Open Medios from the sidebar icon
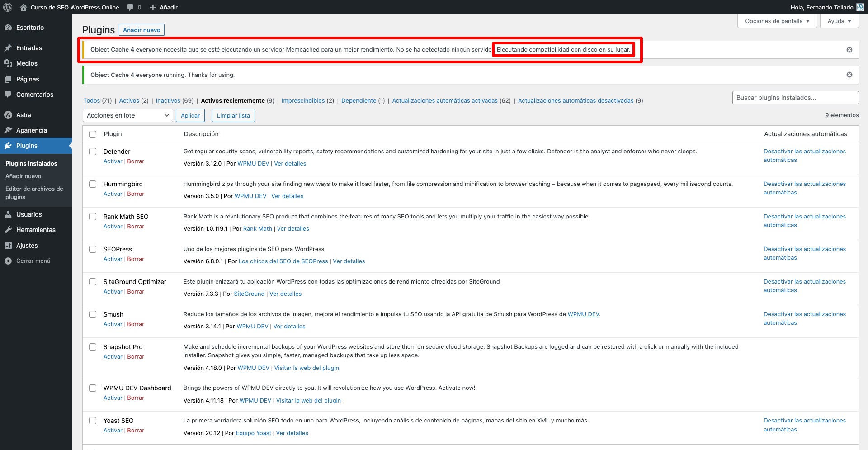The width and height of the screenshot is (868, 450). pyautogui.click(x=8, y=63)
